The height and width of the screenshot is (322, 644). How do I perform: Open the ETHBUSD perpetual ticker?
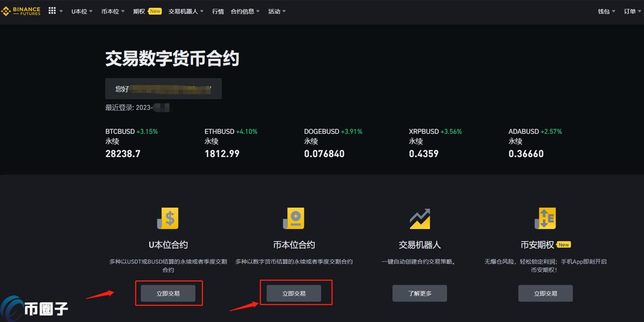point(231,143)
